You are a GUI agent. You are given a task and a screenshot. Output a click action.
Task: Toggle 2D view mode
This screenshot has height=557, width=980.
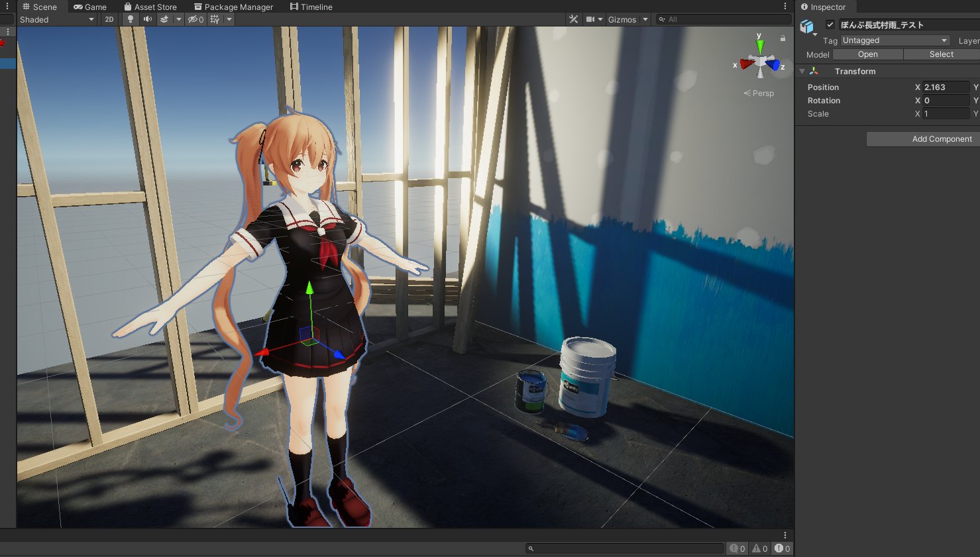[108, 19]
